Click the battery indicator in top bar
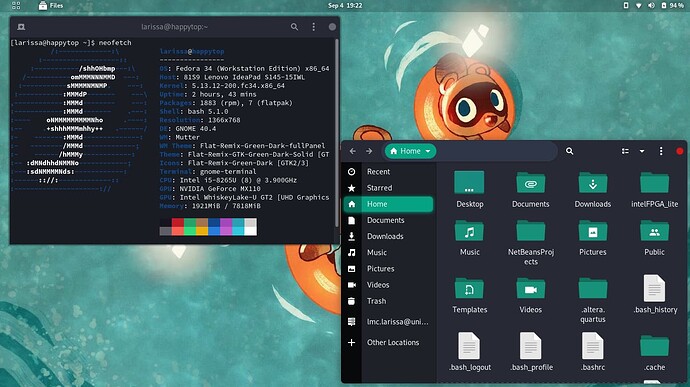 (x=673, y=6)
